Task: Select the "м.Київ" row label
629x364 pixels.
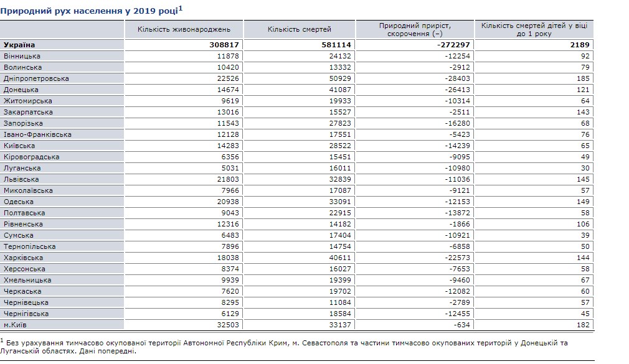Action: 16,325
